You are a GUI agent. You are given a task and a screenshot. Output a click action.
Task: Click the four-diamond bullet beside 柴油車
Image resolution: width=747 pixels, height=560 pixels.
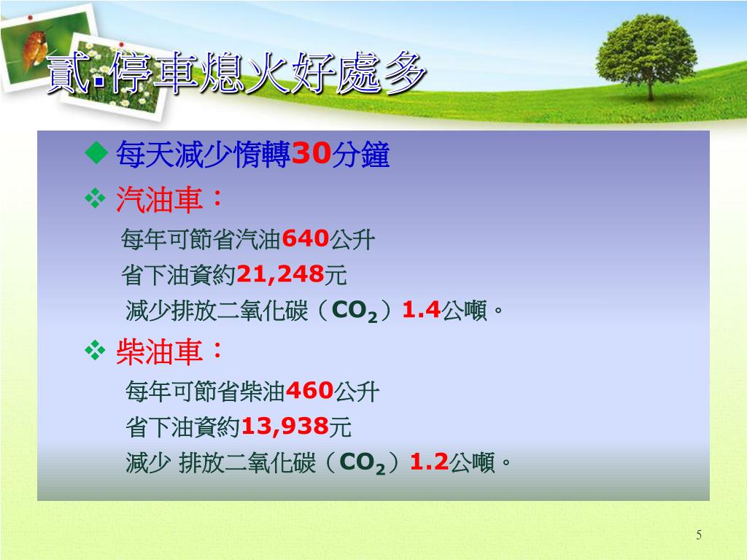pos(96,350)
